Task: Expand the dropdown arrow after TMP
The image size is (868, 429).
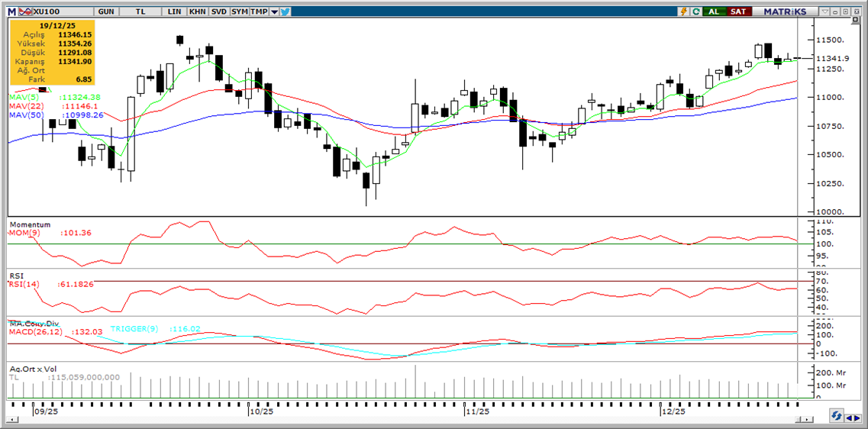Action: (x=274, y=11)
